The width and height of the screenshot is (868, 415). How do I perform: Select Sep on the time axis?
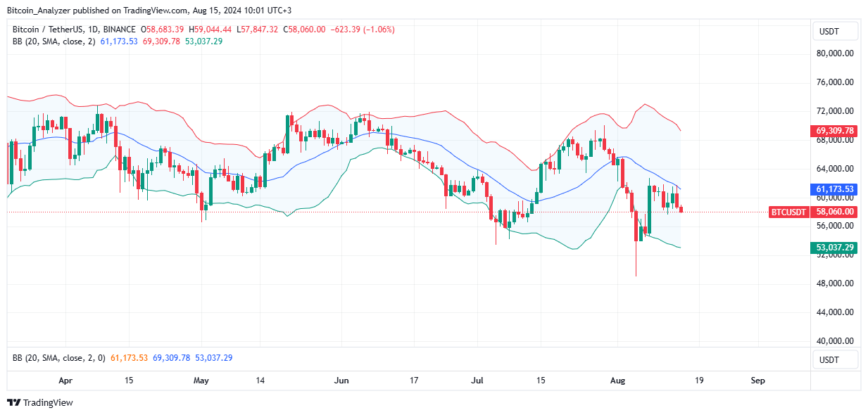[x=757, y=380]
